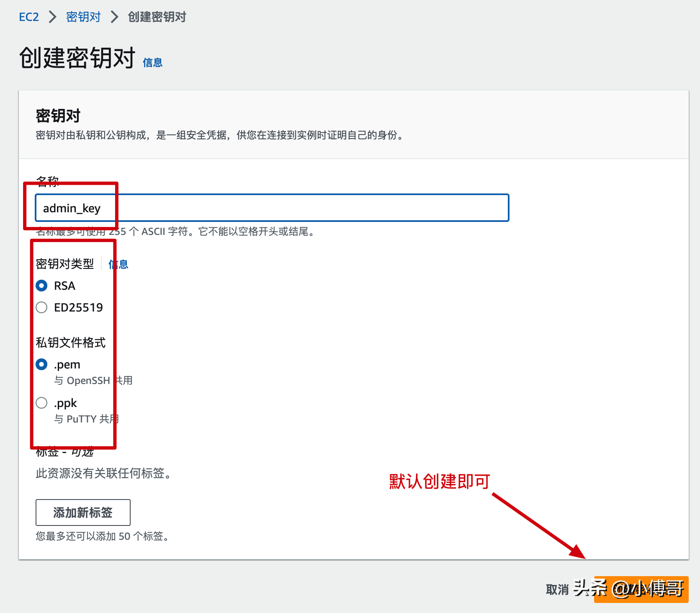Click the red 默认创建即可 annotation
The width and height of the screenshot is (700, 613).
pos(439,482)
